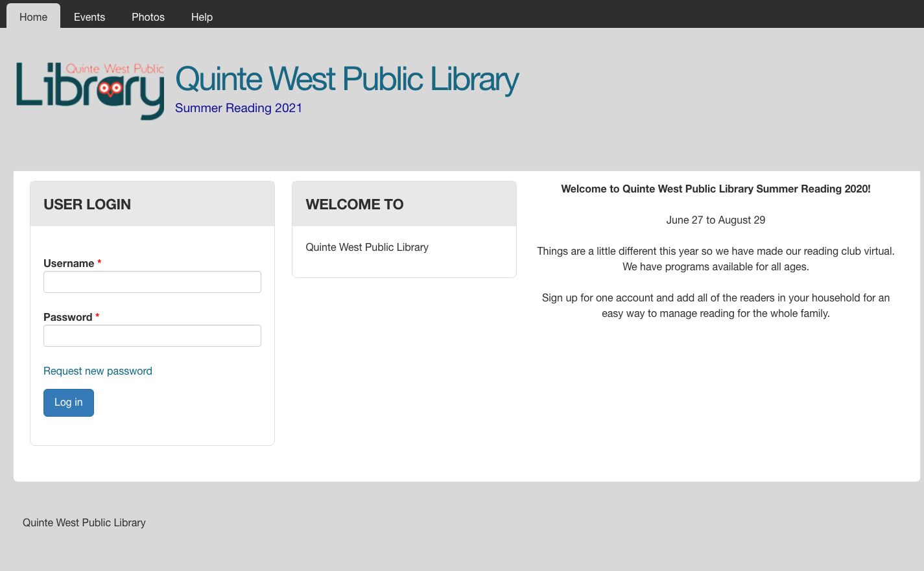The image size is (924, 571).
Task: Focus the Password input field
Action: [152, 336]
